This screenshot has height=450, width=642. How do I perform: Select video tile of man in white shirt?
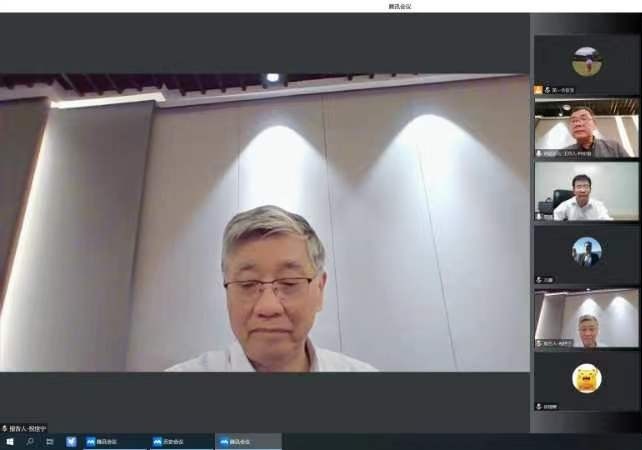coord(586,189)
